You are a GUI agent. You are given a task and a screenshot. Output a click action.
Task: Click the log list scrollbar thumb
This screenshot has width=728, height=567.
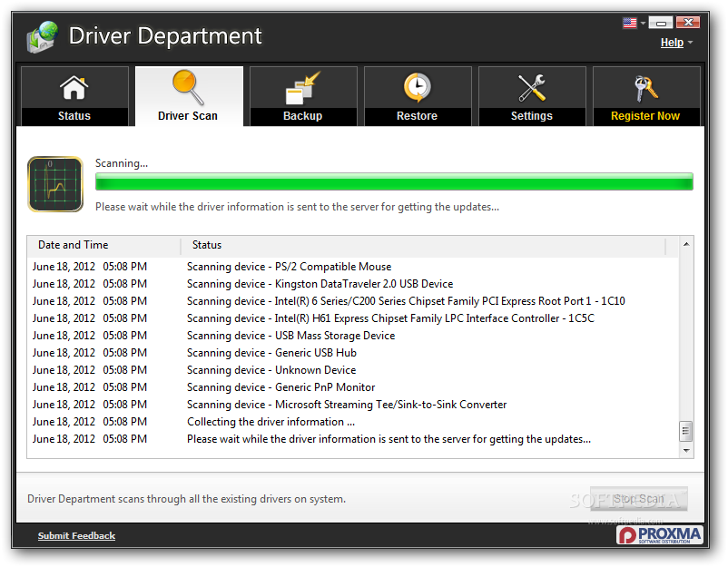(x=685, y=431)
